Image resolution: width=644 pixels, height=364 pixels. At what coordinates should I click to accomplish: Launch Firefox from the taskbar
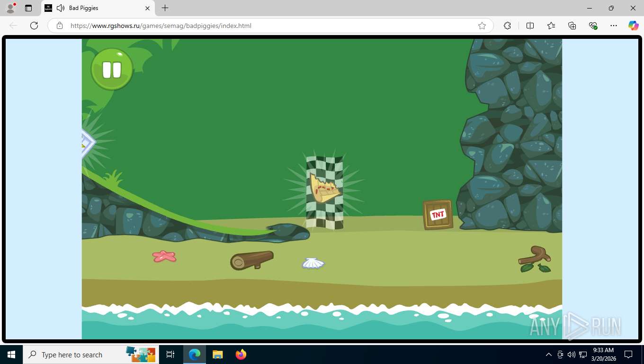pyautogui.click(x=241, y=355)
